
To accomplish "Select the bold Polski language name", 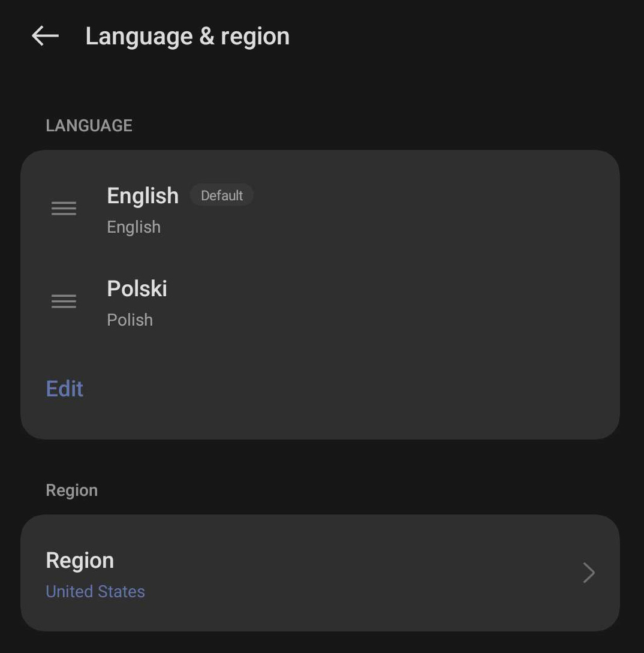I will [137, 288].
